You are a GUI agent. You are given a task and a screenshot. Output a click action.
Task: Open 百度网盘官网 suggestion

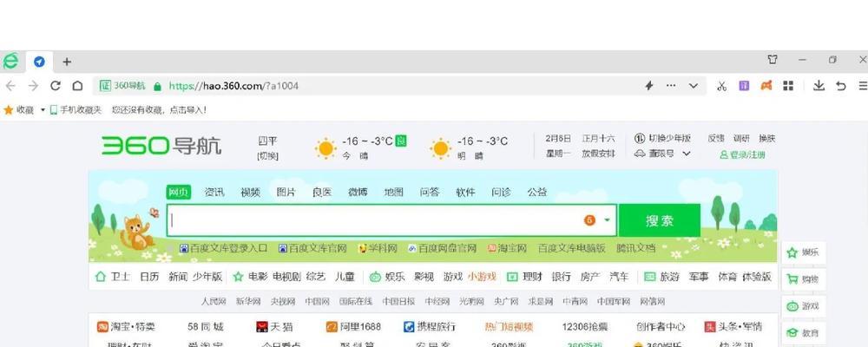[x=442, y=248]
